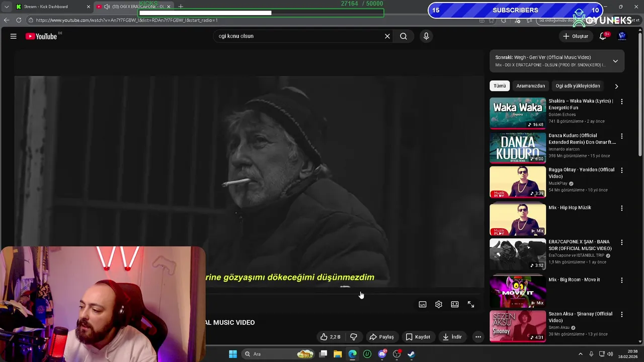Click the Paylaş share button
The height and width of the screenshot is (362, 644).
click(381, 337)
